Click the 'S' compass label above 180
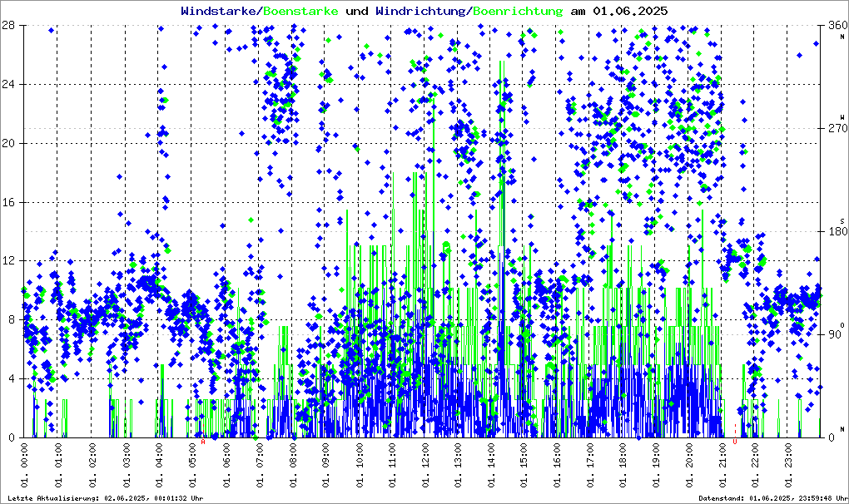Image resolution: width=849 pixels, height=504 pixels. tap(842, 221)
